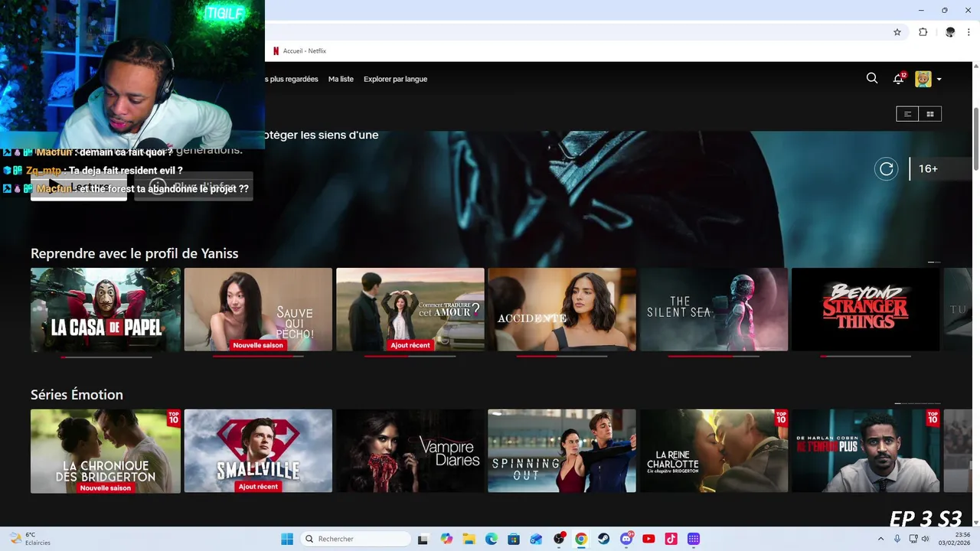
Task: Open the Vampire Diaries thumbnail
Action: click(410, 451)
